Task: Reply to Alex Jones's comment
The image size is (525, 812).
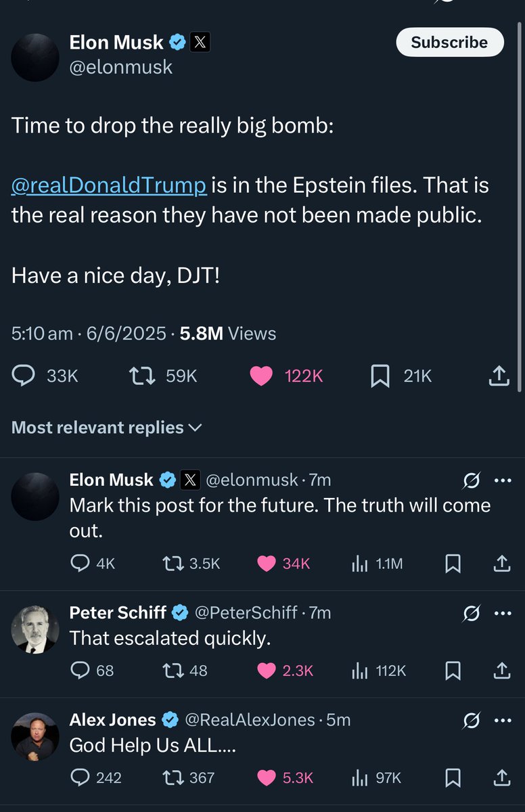Action: pos(80,778)
